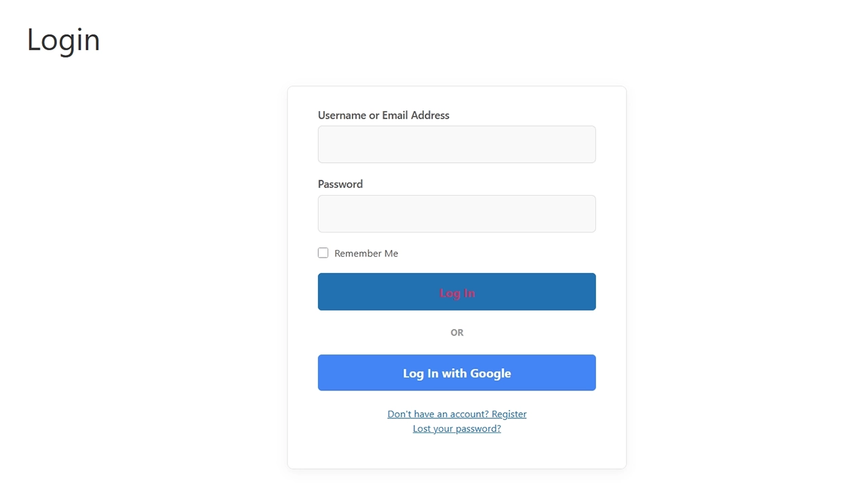Submit the form with Log In
This screenshot has height=488, width=868.
coord(456,292)
